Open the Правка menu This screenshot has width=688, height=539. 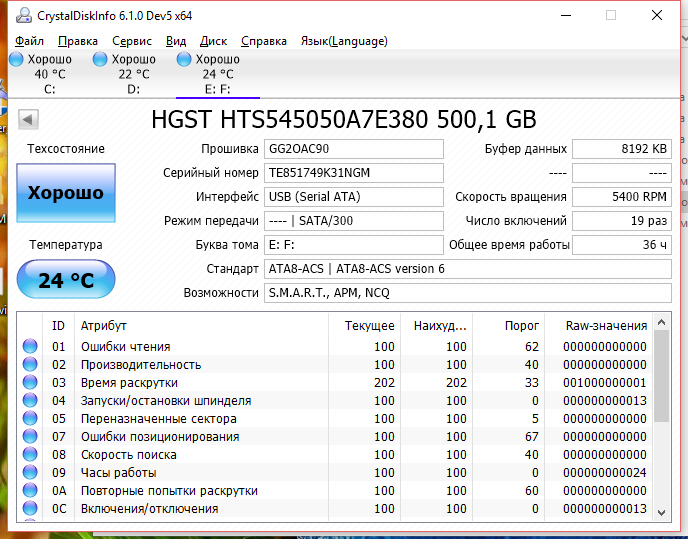coord(78,41)
